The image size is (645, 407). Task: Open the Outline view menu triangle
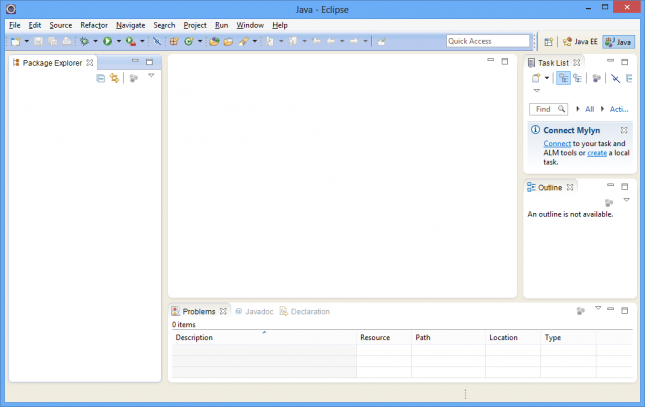click(x=626, y=200)
